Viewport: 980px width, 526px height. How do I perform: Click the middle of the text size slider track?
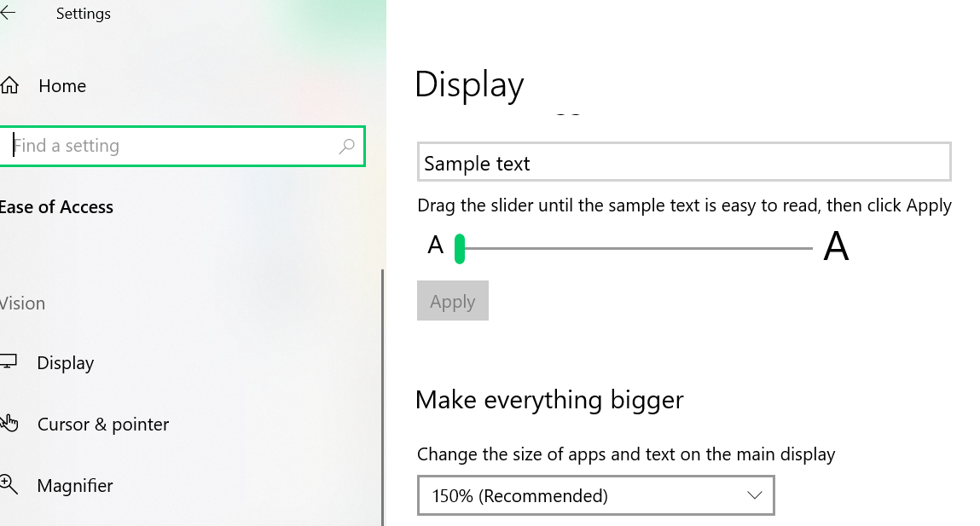635,249
